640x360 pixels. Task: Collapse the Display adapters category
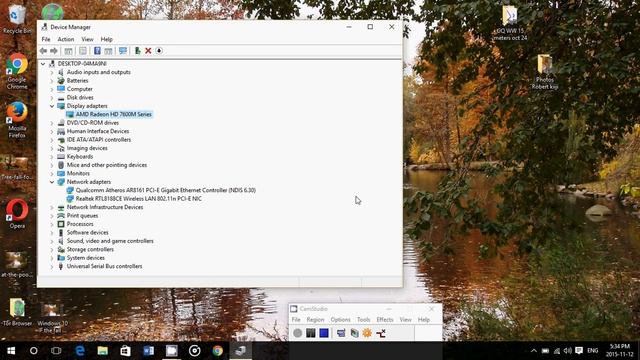click(x=52, y=106)
